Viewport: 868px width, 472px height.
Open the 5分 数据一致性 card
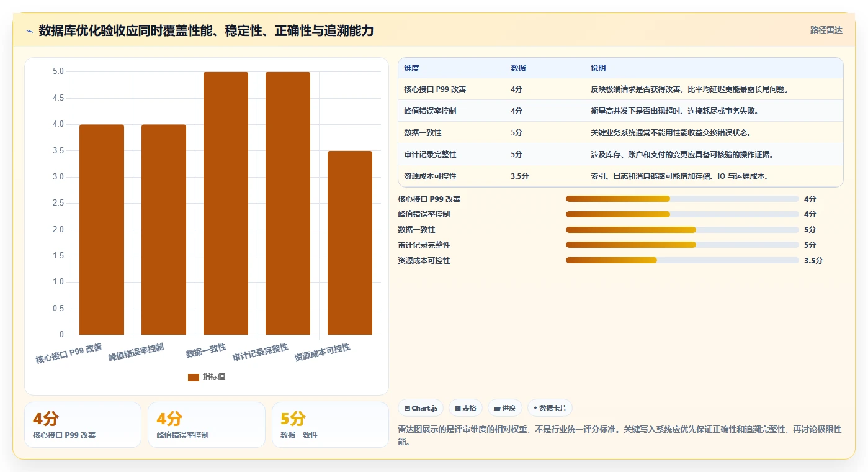pos(330,425)
